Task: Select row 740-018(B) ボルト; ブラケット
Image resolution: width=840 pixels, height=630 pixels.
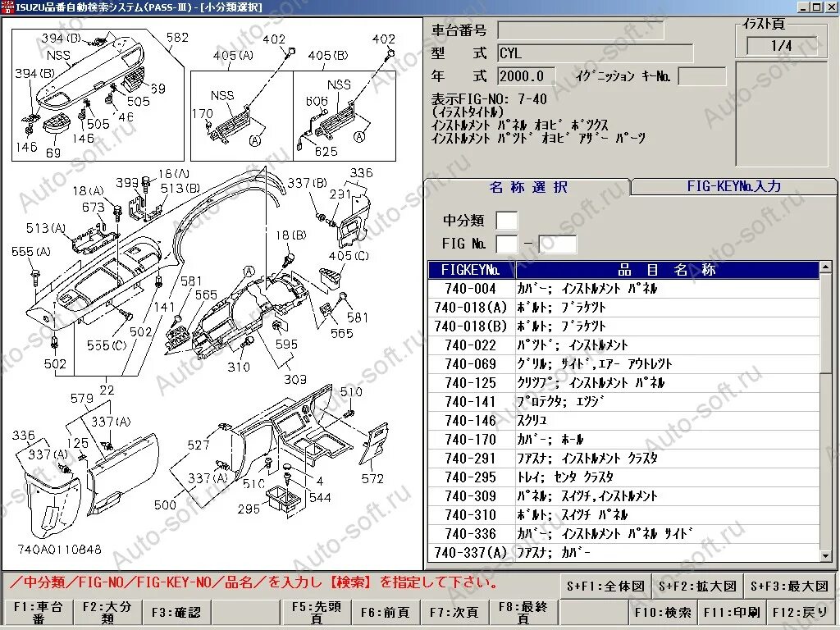Action: click(624, 326)
